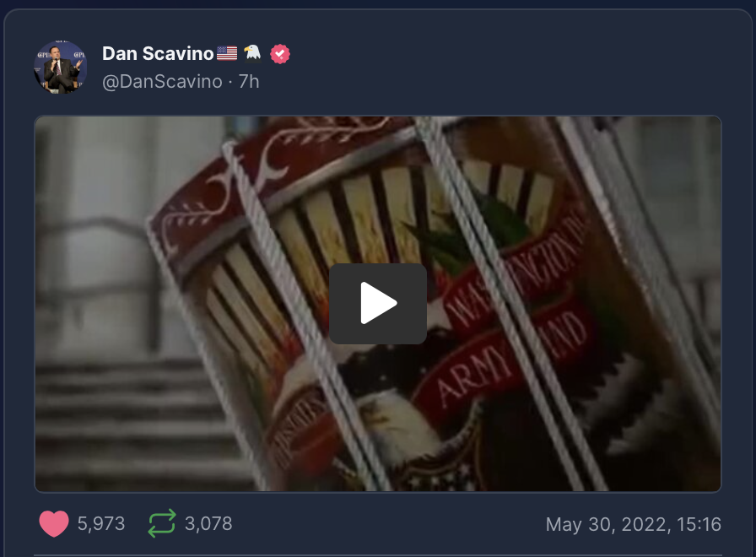Click the May 30, 2022, 15:16 date
This screenshot has height=557, width=756.
[x=634, y=524]
